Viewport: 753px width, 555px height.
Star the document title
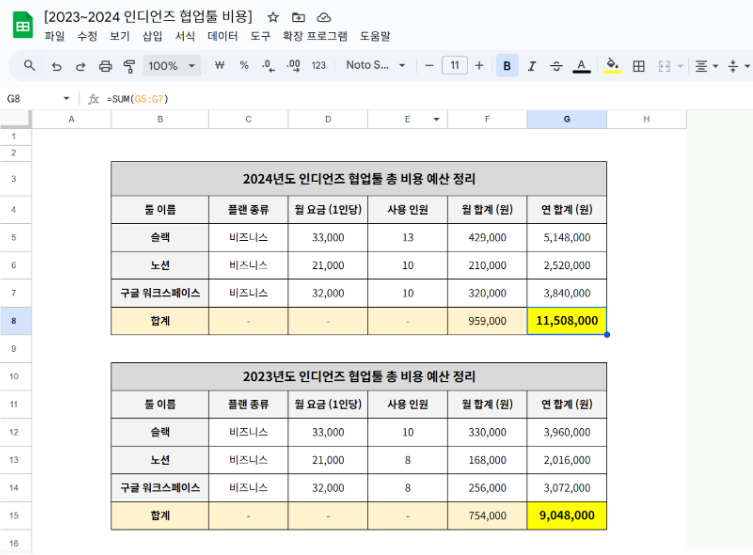(x=273, y=18)
